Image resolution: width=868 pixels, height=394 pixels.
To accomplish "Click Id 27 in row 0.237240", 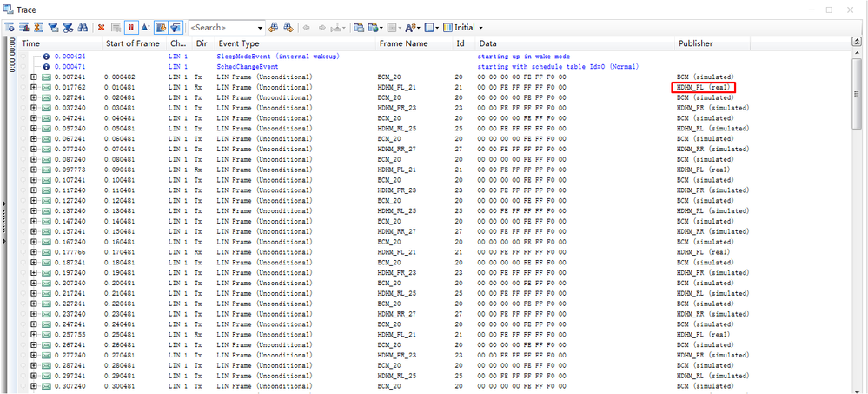I will point(459,314).
